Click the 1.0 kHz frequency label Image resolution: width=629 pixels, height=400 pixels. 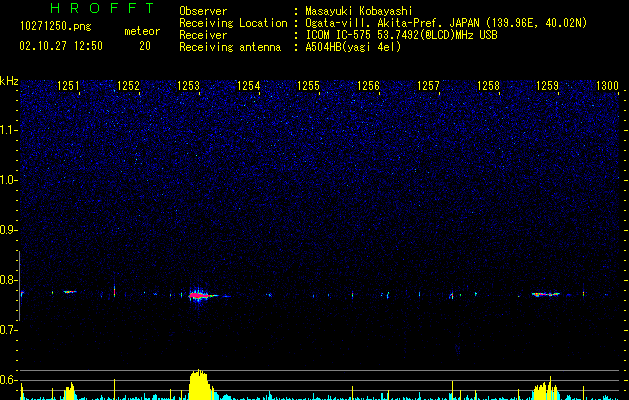7,180
